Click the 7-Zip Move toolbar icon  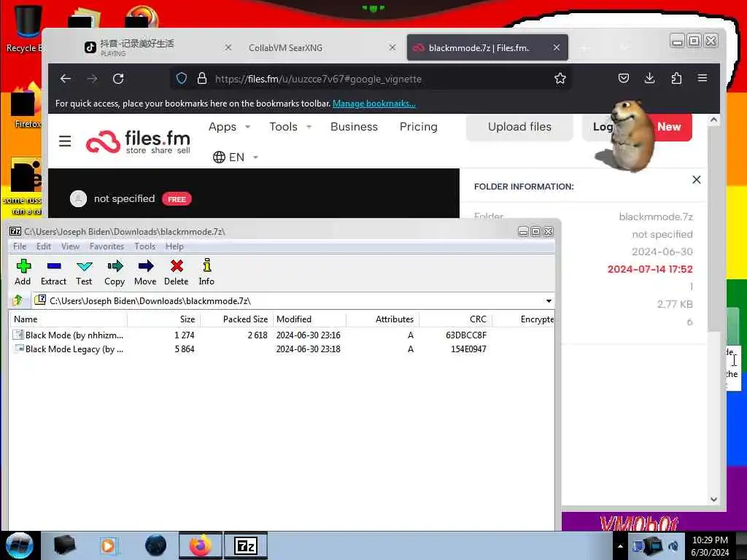tap(145, 266)
